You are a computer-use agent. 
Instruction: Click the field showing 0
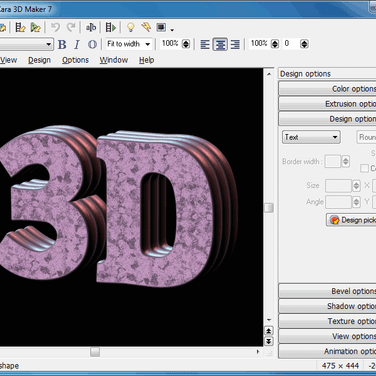[291, 44]
